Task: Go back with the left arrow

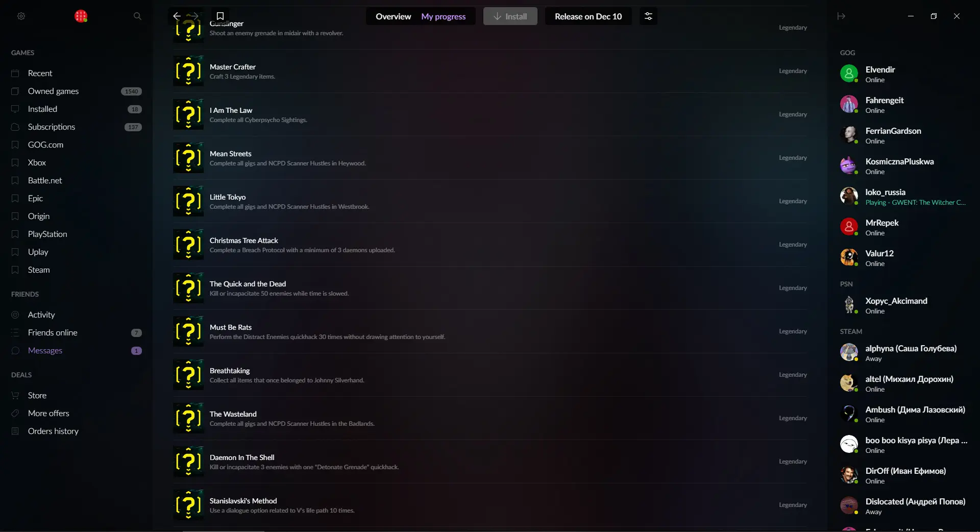Action: click(177, 16)
